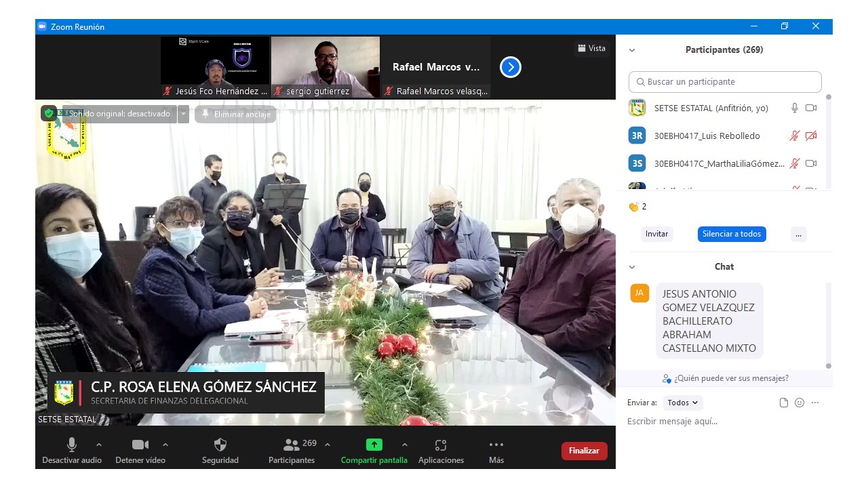
Task: Collapse the Chat panel chevron
Action: (632, 267)
